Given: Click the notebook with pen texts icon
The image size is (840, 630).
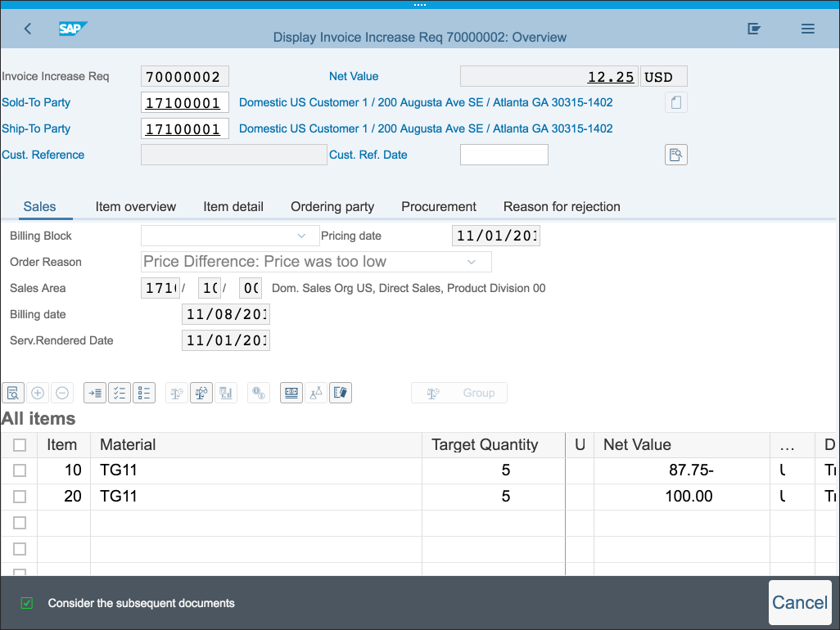Looking at the screenshot, I should [x=341, y=393].
